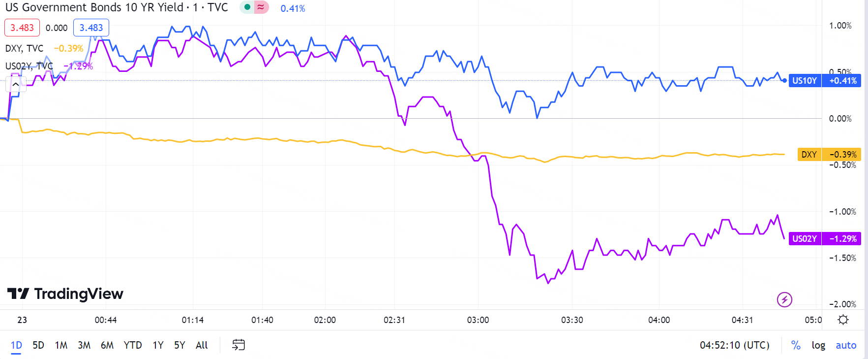Toggle logarithmic scale
The width and height of the screenshot is (868, 359).
tap(818, 345)
